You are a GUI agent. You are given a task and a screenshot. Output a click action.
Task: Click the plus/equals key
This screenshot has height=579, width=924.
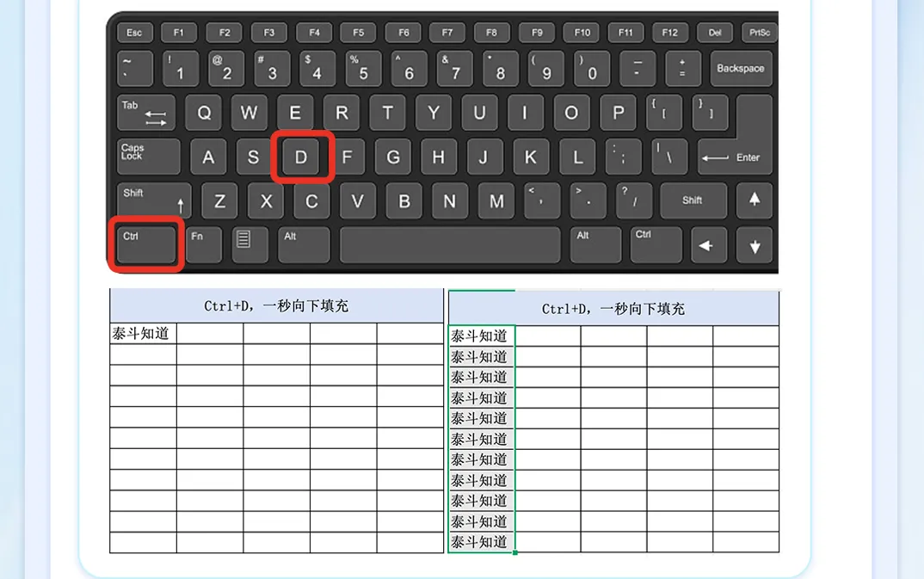tap(682, 68)
